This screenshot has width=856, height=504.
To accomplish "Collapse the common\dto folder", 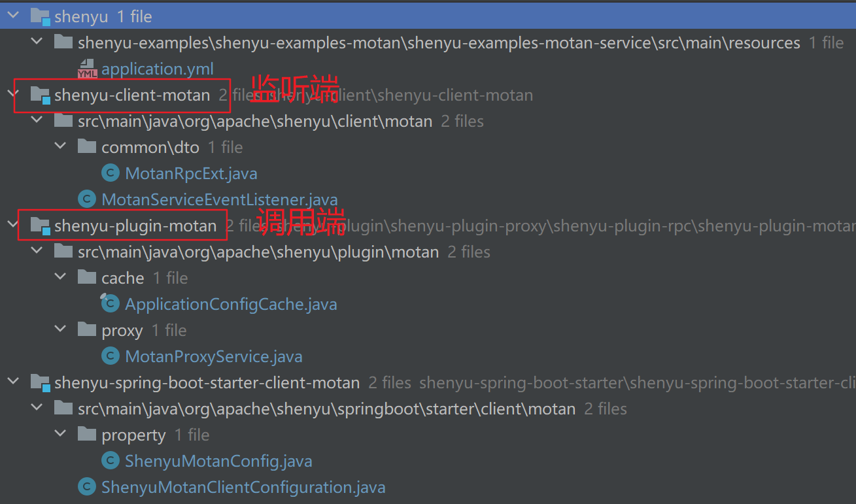I will click(61, 147).
